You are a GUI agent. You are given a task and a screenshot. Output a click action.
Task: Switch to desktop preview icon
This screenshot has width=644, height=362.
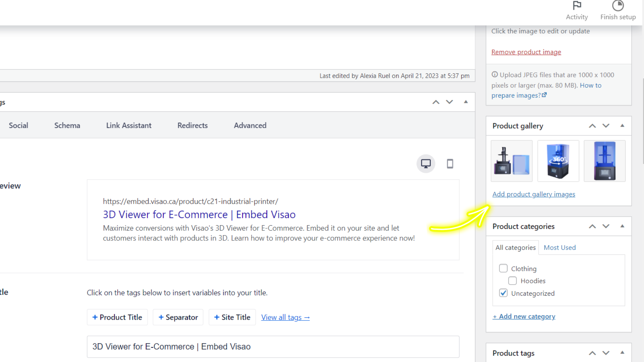426,164
